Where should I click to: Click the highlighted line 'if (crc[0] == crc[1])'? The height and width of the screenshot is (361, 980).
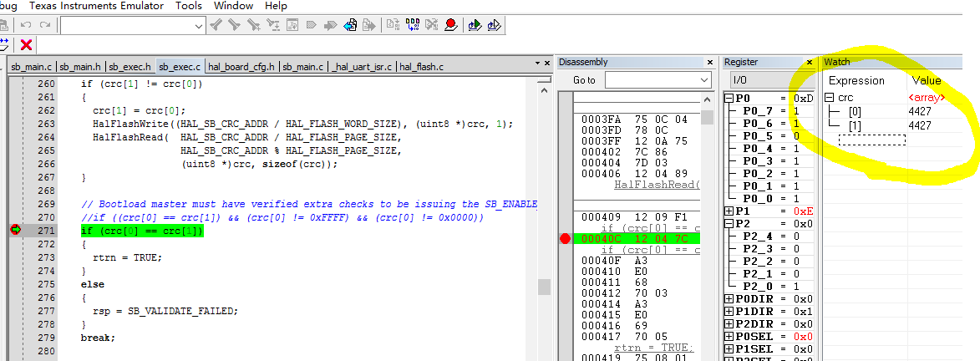click(x=142, y=231)
